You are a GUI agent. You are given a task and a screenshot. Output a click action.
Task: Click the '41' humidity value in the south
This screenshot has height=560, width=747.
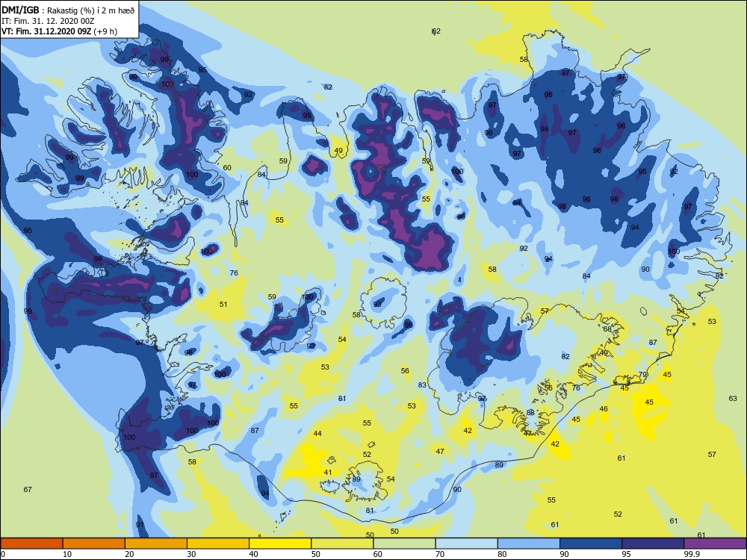[x=328, y=473]
